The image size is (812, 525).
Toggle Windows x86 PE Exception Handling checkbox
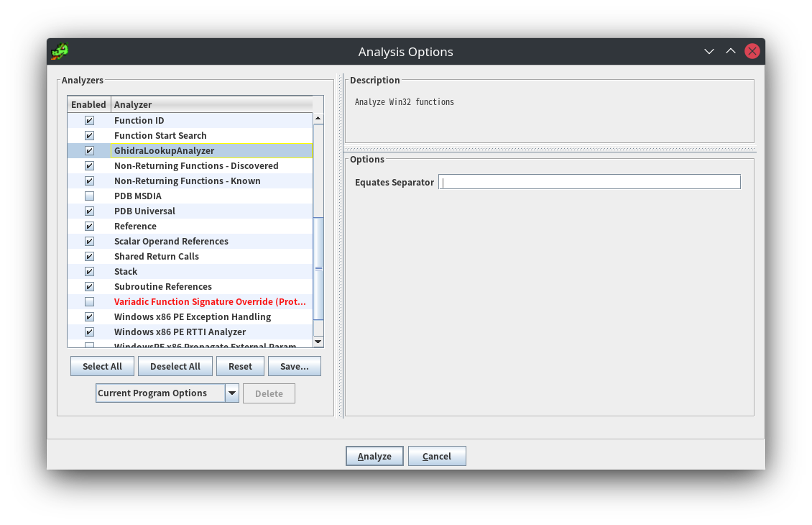coord(90,316)
